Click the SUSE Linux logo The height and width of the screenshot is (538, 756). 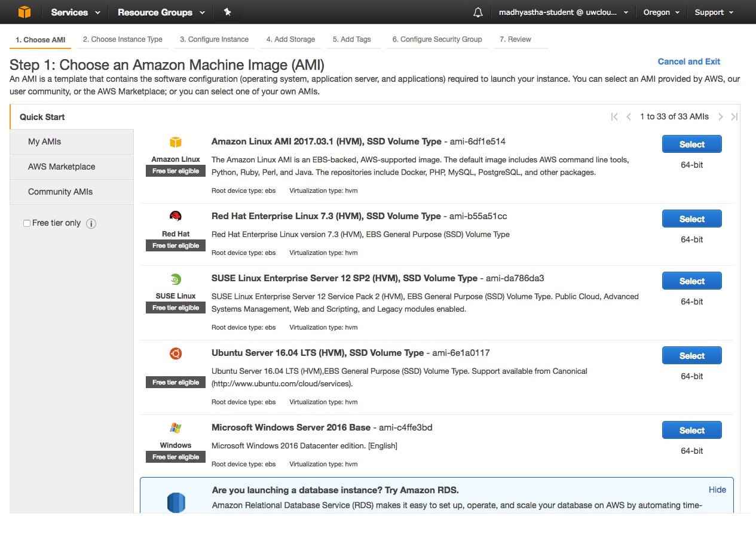pyautogui.click(x=175, y=278)
